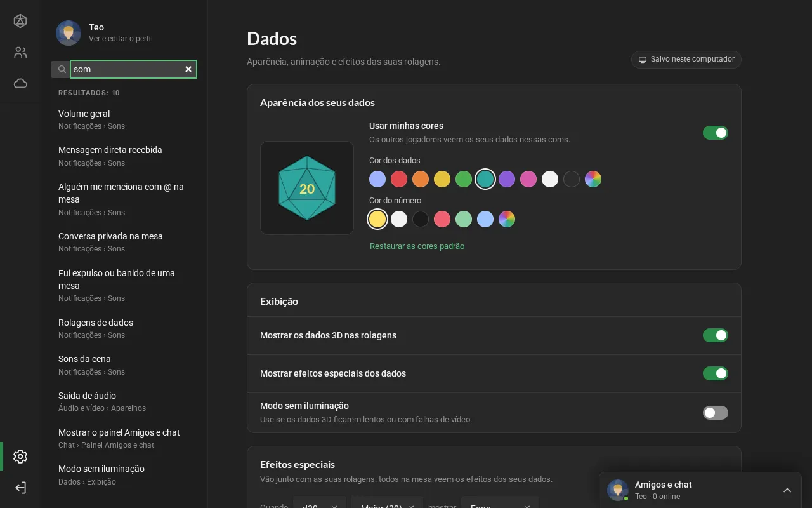Viewport: 812px width, 508px height.
Task: Select the Saída de áudio search result
Action: point(124,401)
